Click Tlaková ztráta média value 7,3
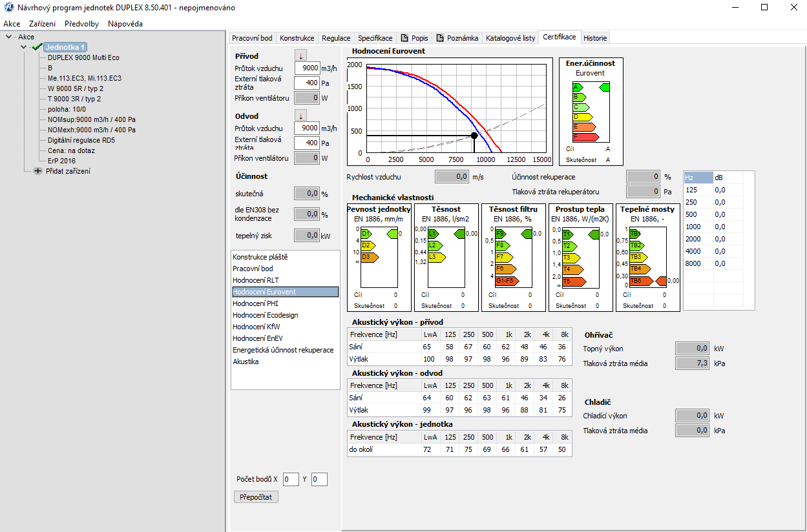 pos(692,363)
